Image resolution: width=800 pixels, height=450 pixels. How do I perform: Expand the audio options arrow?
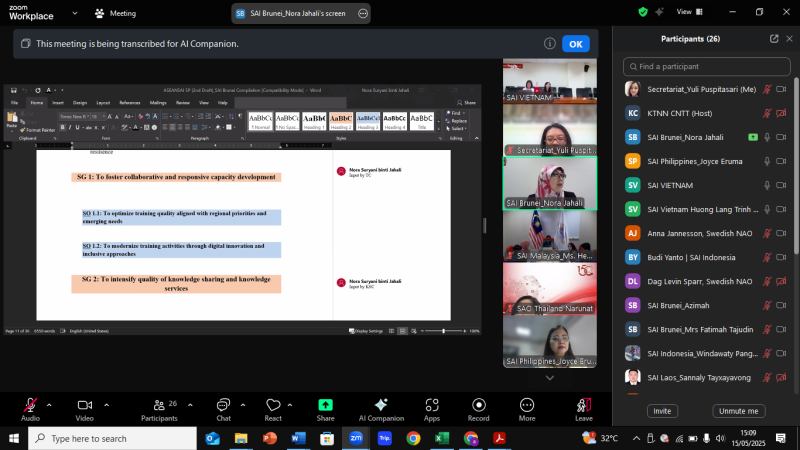(49, 404)
